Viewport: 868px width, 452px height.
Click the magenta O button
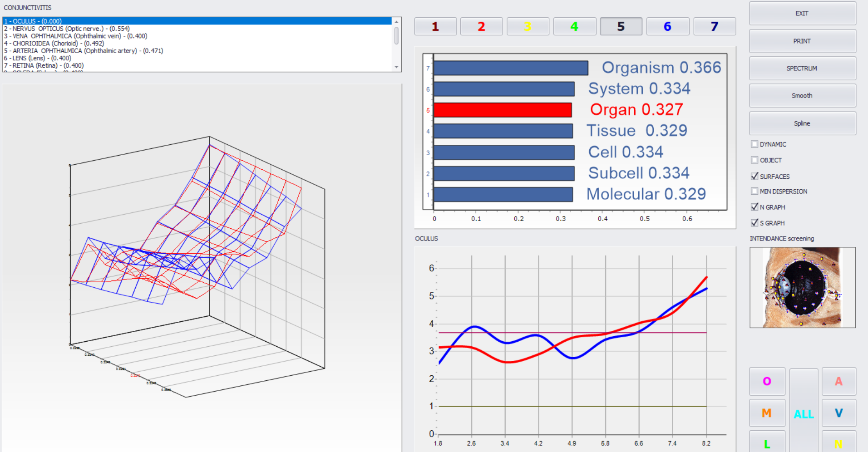click(x=767, y=381)
